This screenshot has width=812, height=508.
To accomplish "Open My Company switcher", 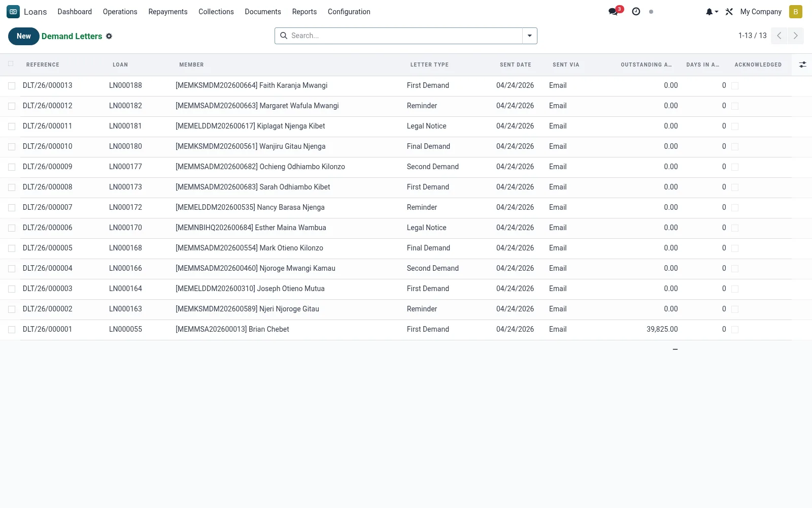I will (761, 12).
